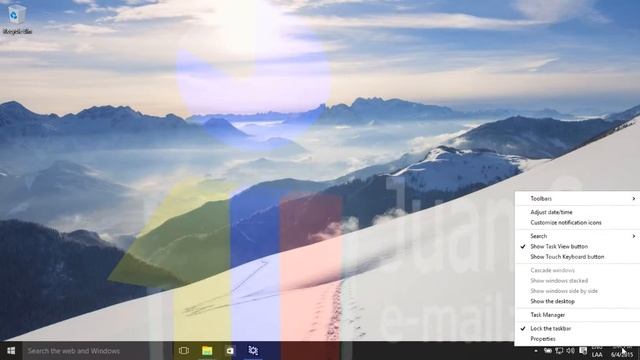640x360 pixels.
Task: Open Task View from taskbar
Action: [184, 351]
